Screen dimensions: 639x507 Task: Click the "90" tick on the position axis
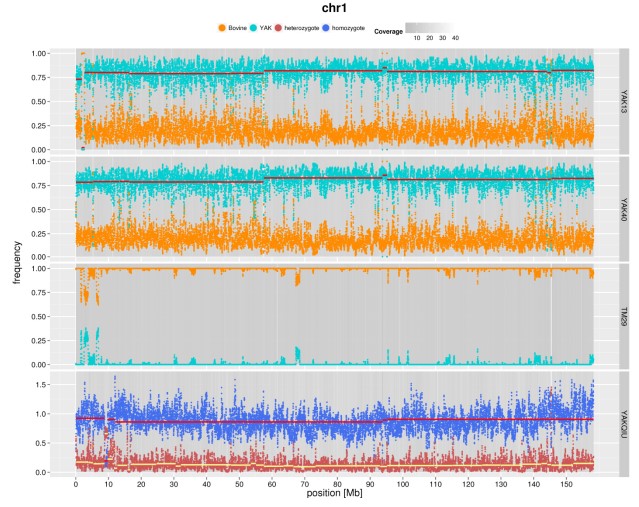pos(370,484)
